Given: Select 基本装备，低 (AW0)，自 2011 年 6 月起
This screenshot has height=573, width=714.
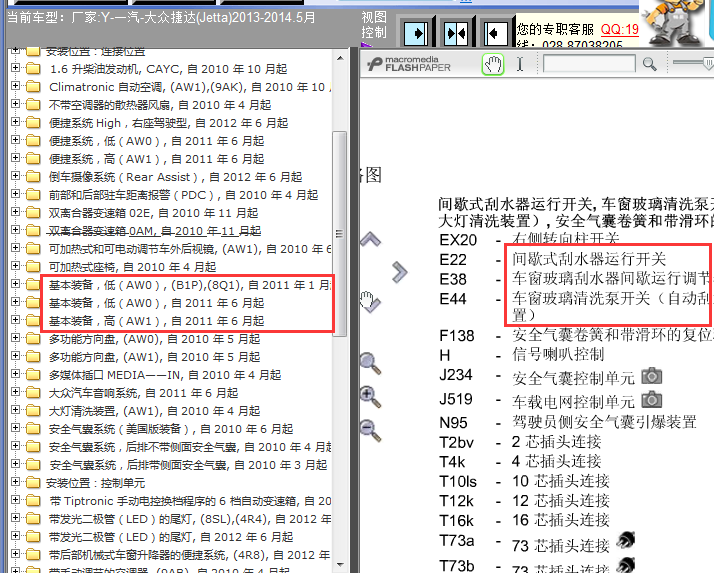Looking at the screenshot, I should pos(156,303).
